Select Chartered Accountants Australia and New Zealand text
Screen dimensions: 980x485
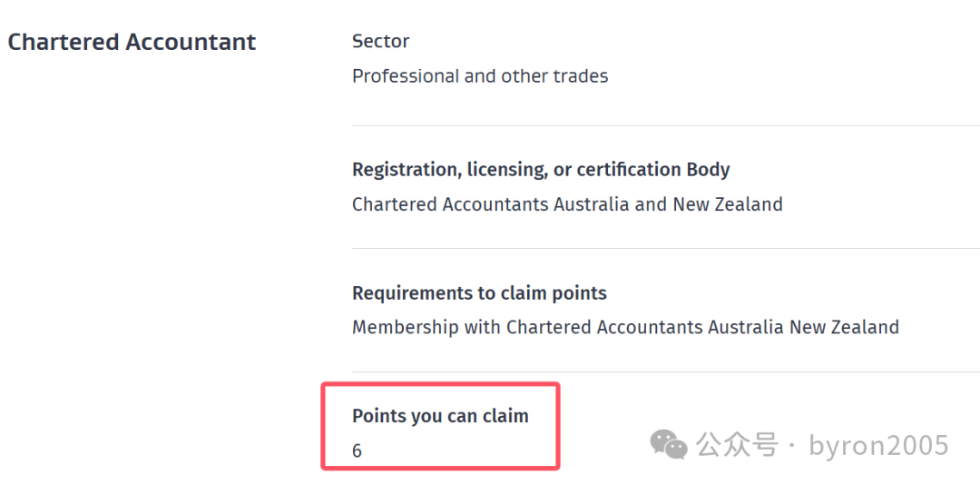[x=567, y=204]
